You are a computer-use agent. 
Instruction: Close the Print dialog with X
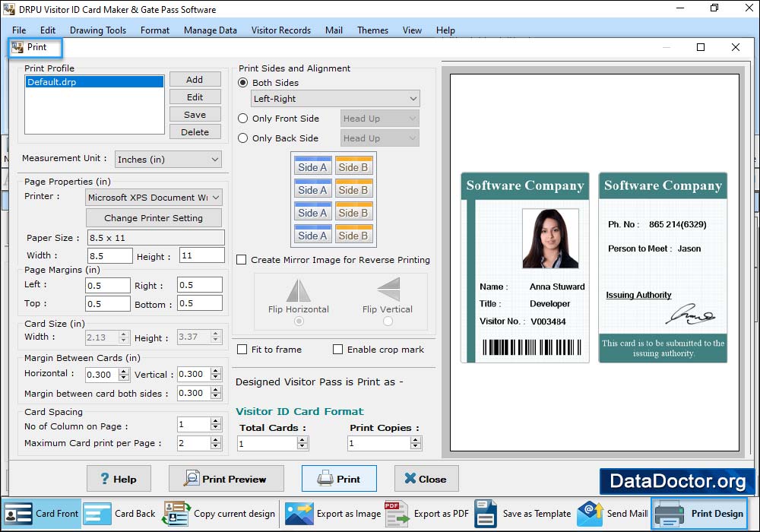pos(735,47)
